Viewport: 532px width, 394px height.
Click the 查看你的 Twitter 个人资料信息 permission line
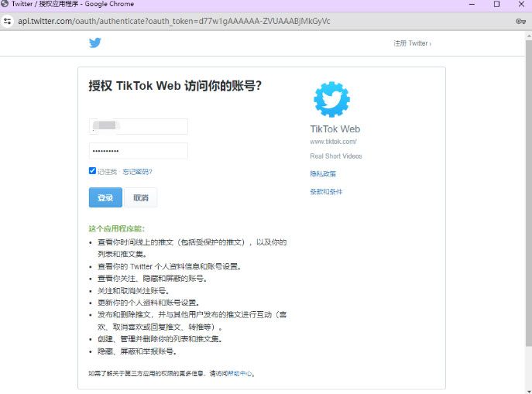pyautogui.click(x=170, y=266)
